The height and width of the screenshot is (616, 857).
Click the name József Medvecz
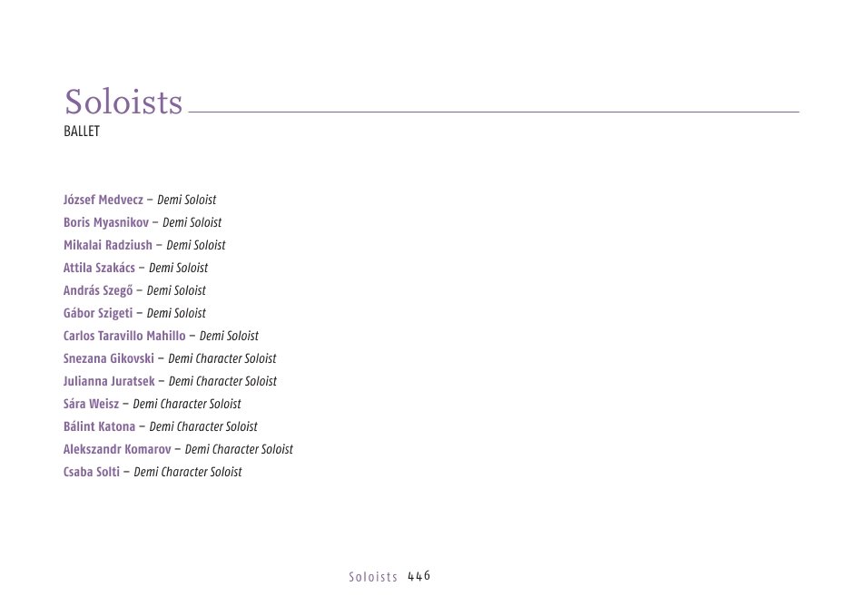click(x=103, y=200)
